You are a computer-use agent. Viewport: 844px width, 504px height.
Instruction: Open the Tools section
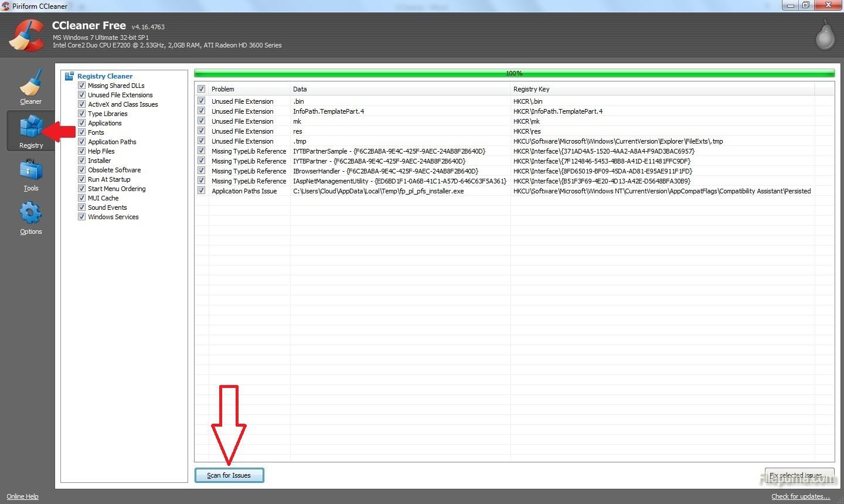pos(30,174)
